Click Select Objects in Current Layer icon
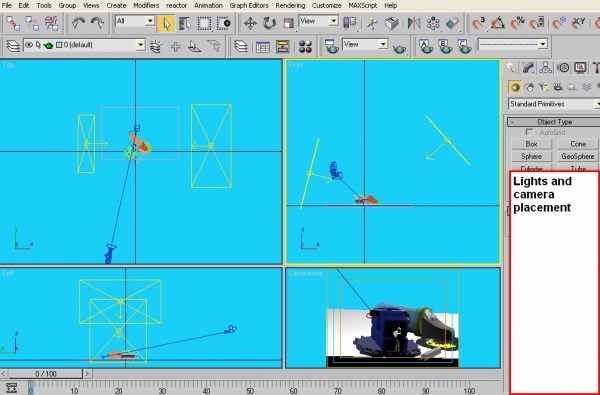Image resolution: width=600 pixels, height=395 pixels. (195, 46)
